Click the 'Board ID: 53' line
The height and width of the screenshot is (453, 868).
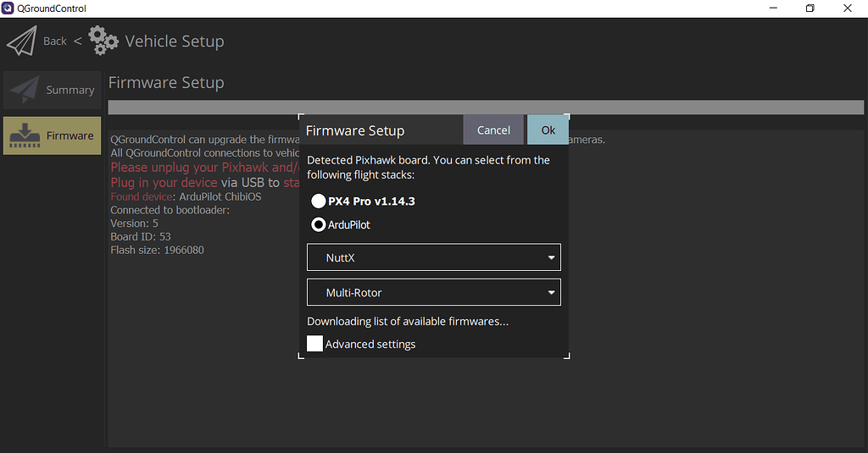tap(141, 237)
